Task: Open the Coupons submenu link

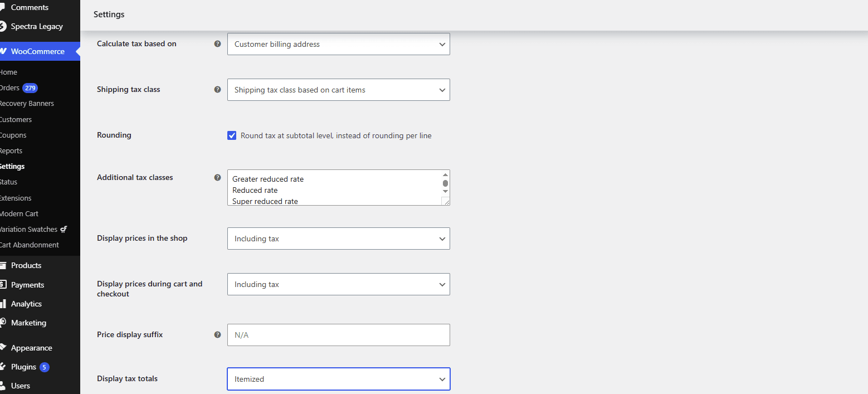Action: 13,135
